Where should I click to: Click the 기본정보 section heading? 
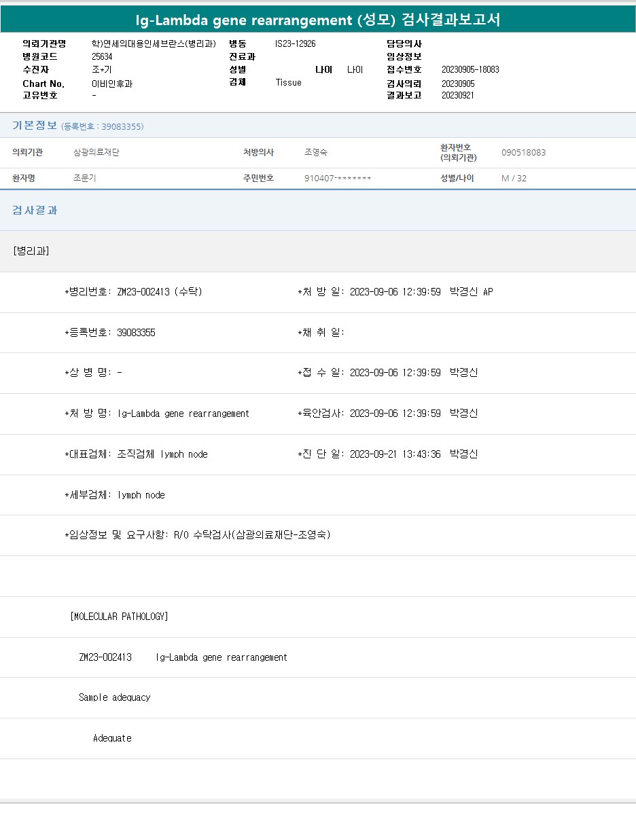35,126
